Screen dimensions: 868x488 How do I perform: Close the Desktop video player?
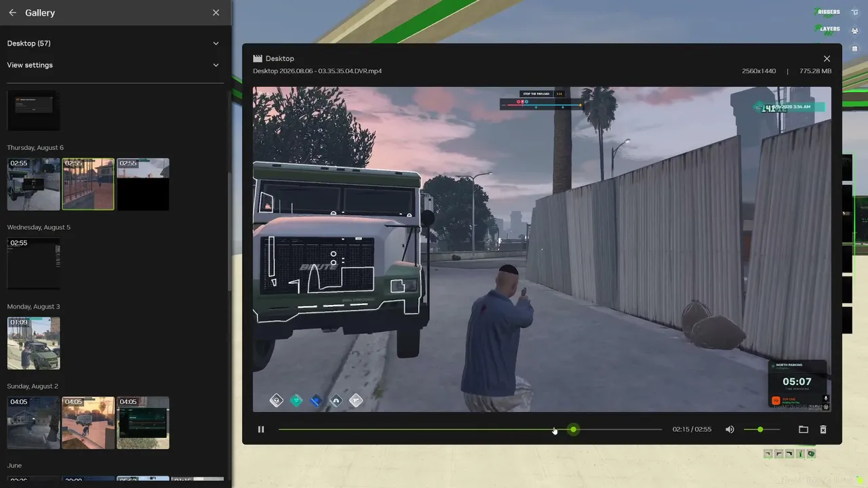pos(827,59)
